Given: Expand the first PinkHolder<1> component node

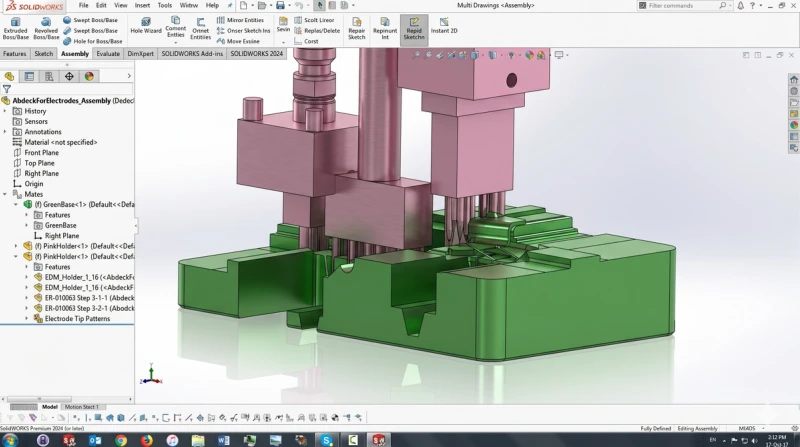Looking at the screenshot, I should pyautogui.click(x=16, y=246).
